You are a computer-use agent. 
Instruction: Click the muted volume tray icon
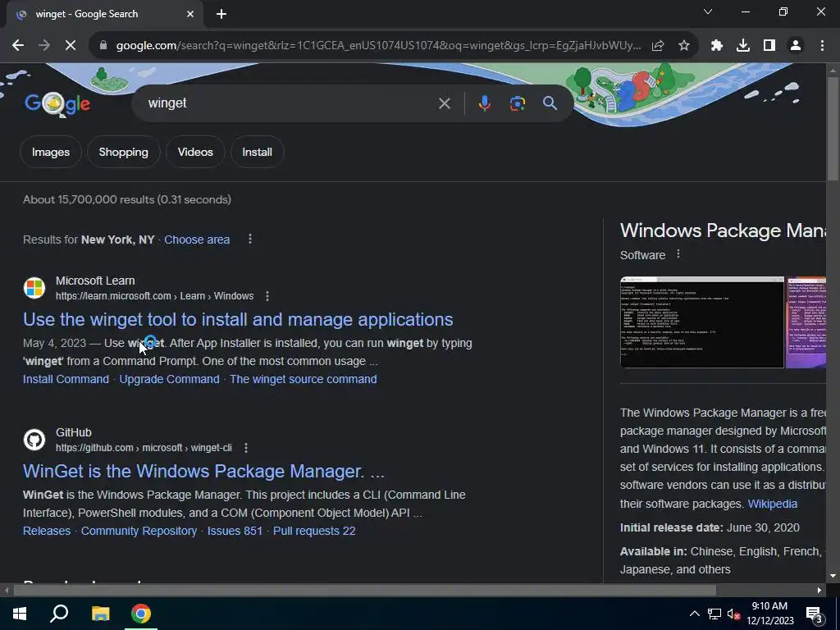pyautogui.click(x=734, y=614)
